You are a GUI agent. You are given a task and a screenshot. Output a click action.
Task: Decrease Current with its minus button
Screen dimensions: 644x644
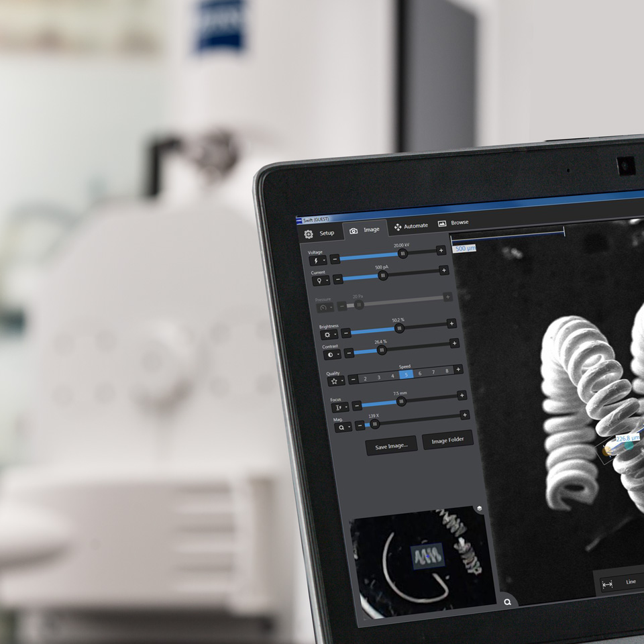[x=337, y=279]
